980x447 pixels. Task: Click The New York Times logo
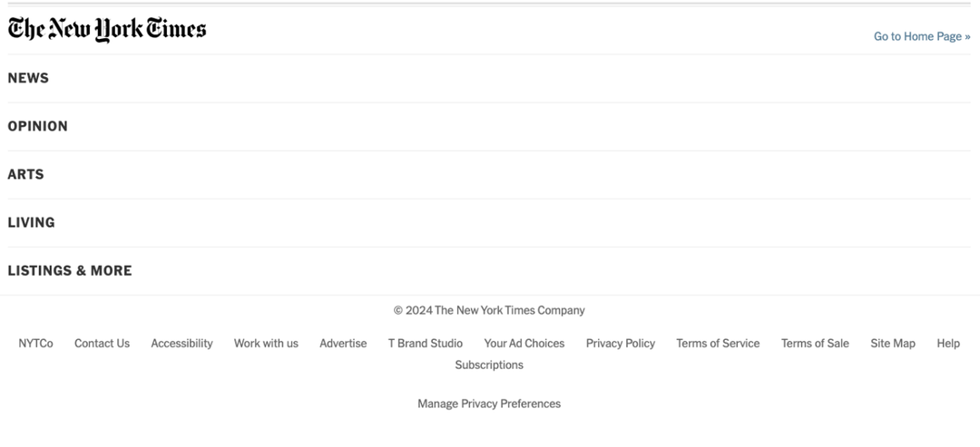click(107, 30)
